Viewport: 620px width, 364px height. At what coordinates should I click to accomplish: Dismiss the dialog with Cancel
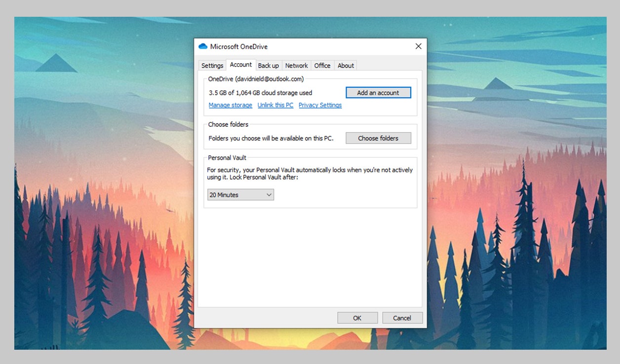click(402, 318)
